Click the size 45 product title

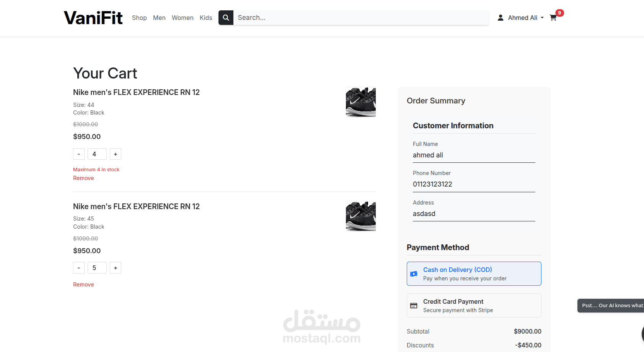136,206
